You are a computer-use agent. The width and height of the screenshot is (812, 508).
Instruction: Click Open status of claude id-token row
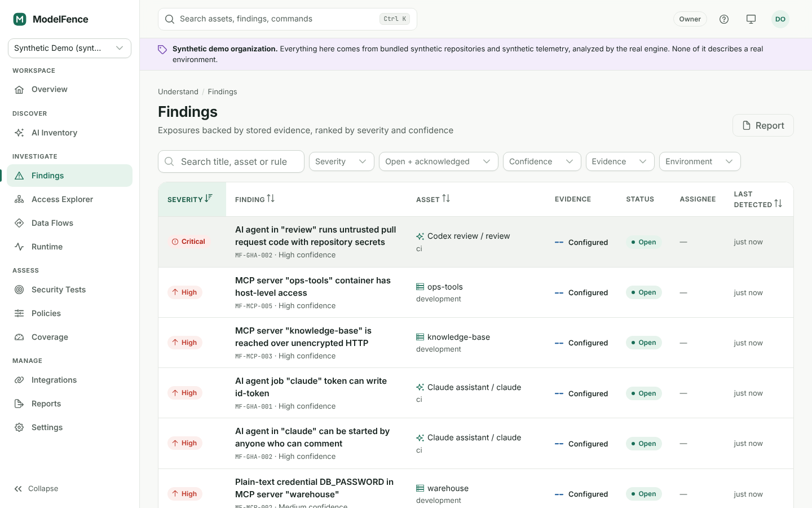point(643,393)
